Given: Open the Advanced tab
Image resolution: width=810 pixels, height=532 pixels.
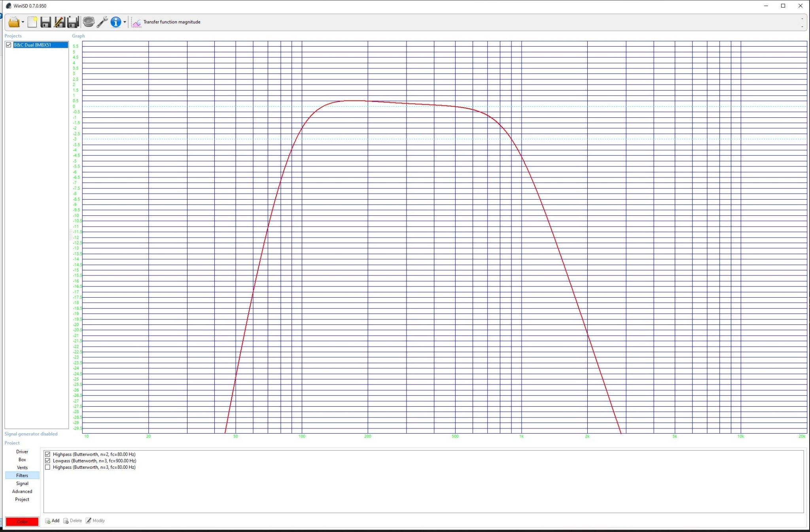Looking at the screenshot, I should [22, 491].
